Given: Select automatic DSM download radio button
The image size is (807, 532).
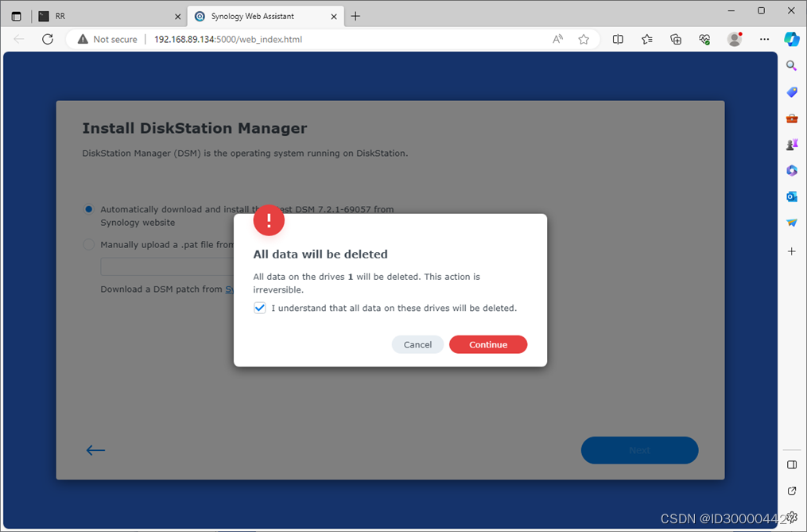Looking at the screenshot, I should coord(88,209).
